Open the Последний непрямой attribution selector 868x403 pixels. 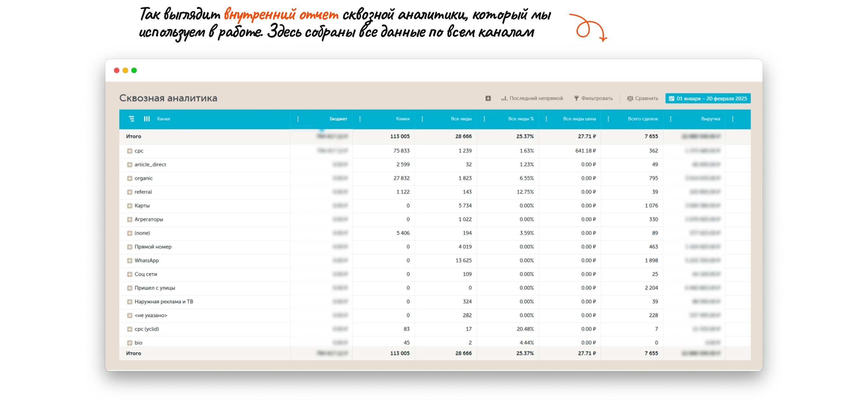pyautogui.click(x=532, y=98)
